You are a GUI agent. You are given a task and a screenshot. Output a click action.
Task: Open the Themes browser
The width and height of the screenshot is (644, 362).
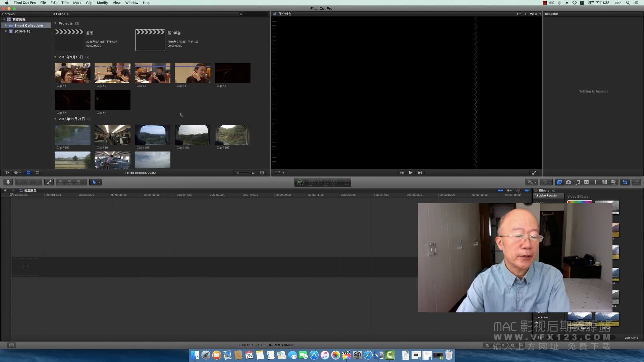pos(613,182)
